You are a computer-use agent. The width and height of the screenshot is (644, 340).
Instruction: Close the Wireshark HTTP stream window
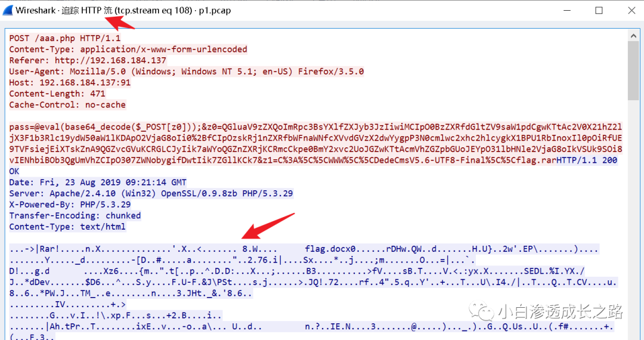[631, 10]
